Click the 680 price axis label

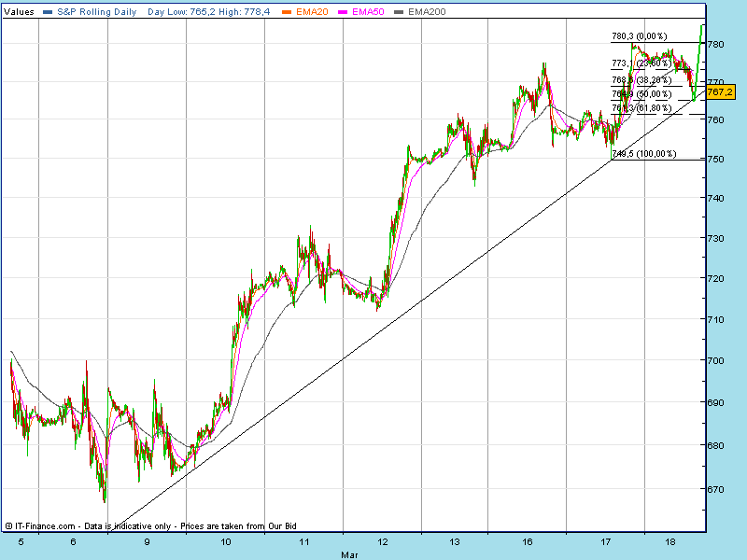715,446
